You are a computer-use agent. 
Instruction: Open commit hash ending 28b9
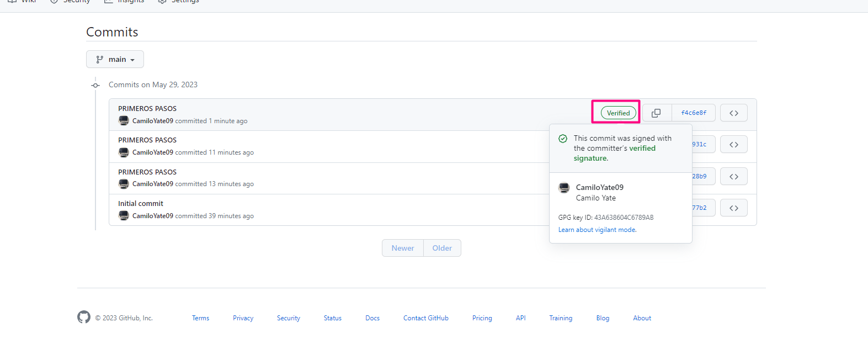point(703,176)
